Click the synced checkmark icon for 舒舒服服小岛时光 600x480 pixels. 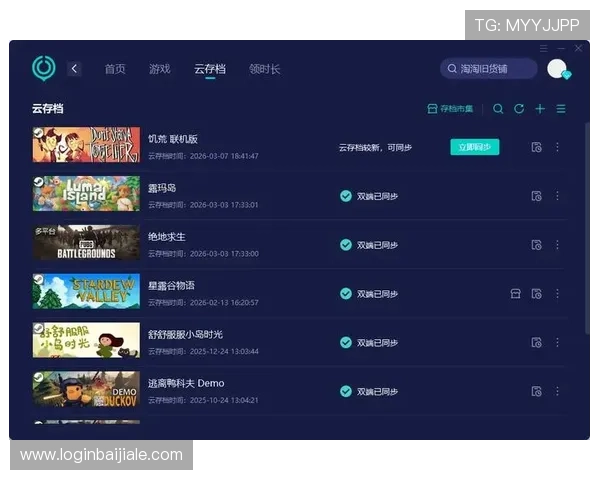346,342
